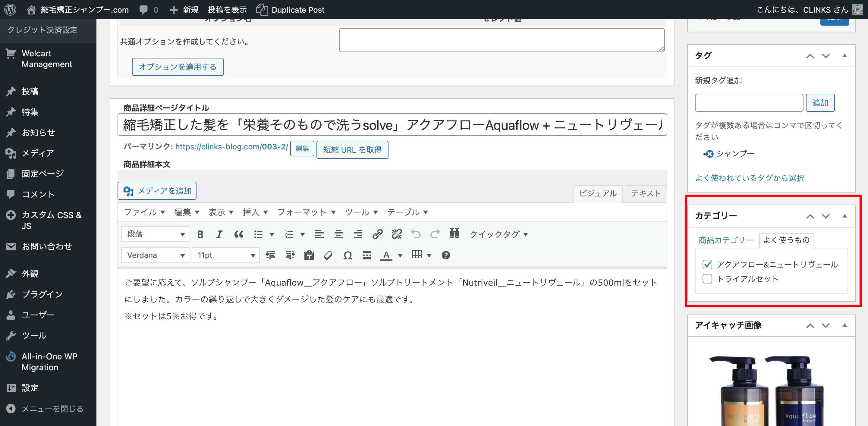Screen dimensions: 868x426
Task: Click the insert link icon
Action: click(x=377, y=234)
